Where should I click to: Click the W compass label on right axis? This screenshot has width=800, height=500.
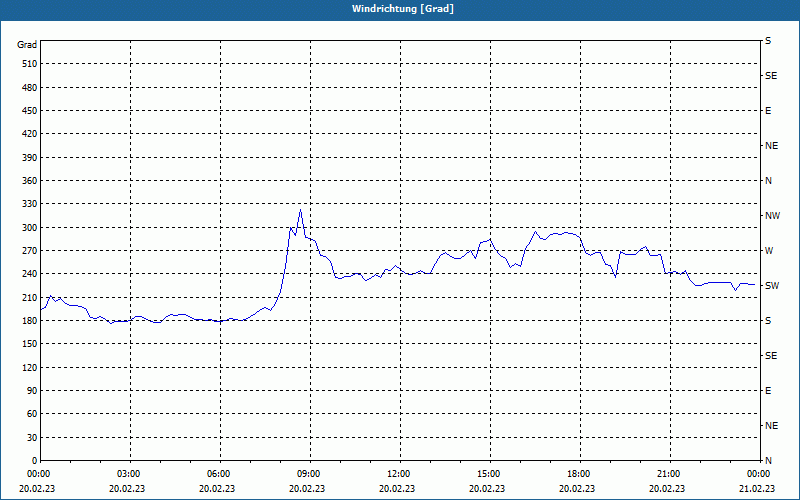[x=769, y=251]
